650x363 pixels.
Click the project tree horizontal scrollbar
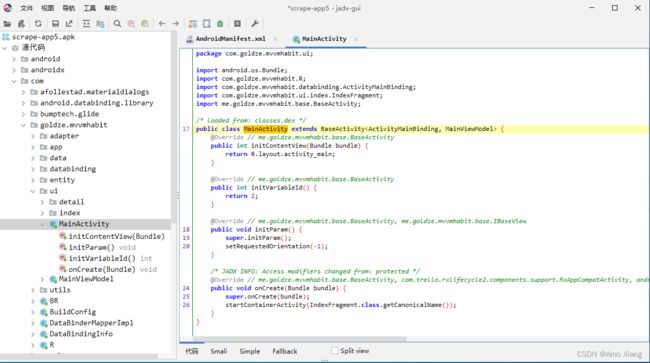[x=79, y=356]
